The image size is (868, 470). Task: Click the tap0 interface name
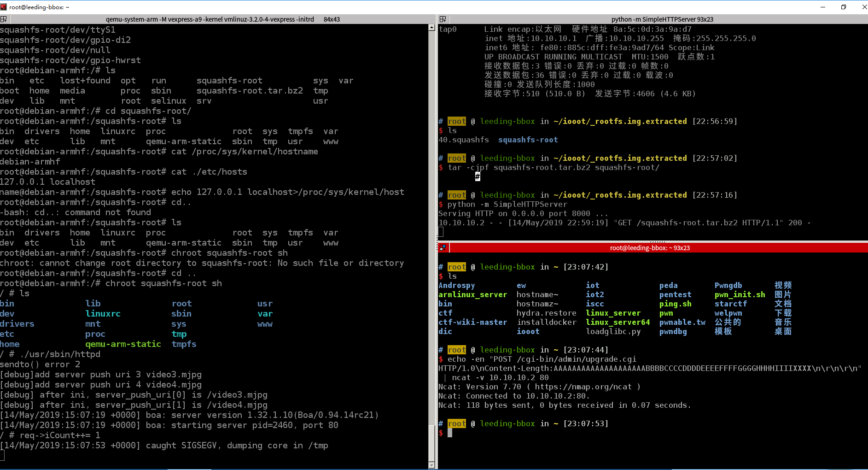coord(448,29)
